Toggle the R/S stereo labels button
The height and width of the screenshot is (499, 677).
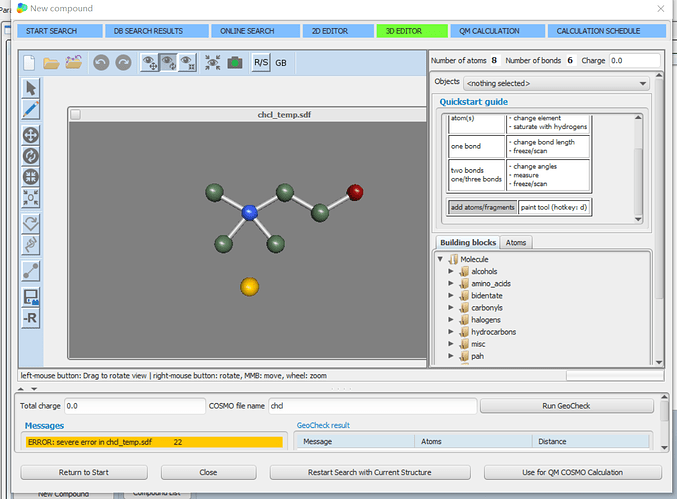pyautogui.click(x=261, y=62)
